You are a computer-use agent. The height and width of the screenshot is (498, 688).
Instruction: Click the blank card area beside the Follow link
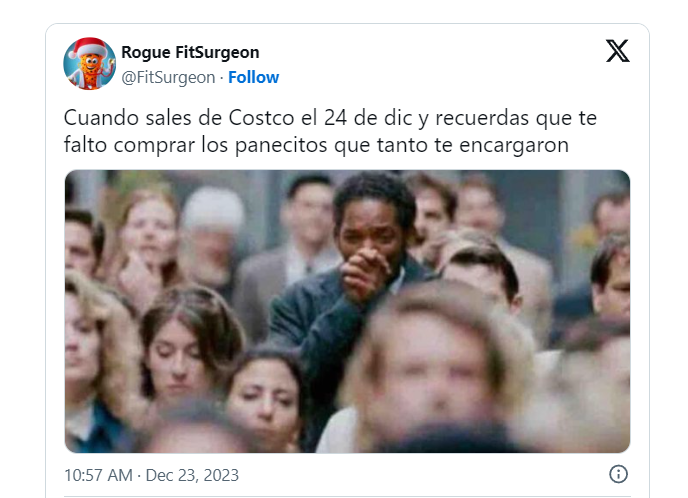(x=439, y=77)
